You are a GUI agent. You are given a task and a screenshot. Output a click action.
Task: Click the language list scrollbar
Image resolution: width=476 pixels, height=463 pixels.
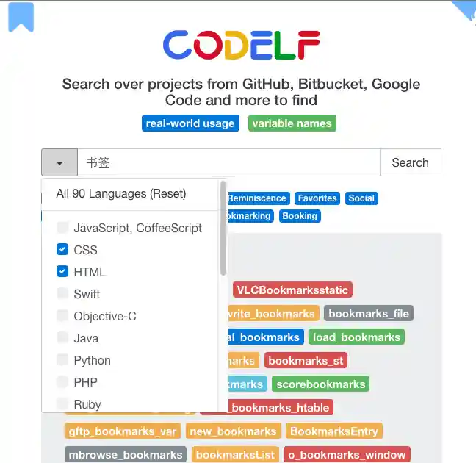(x=223, y=228)
